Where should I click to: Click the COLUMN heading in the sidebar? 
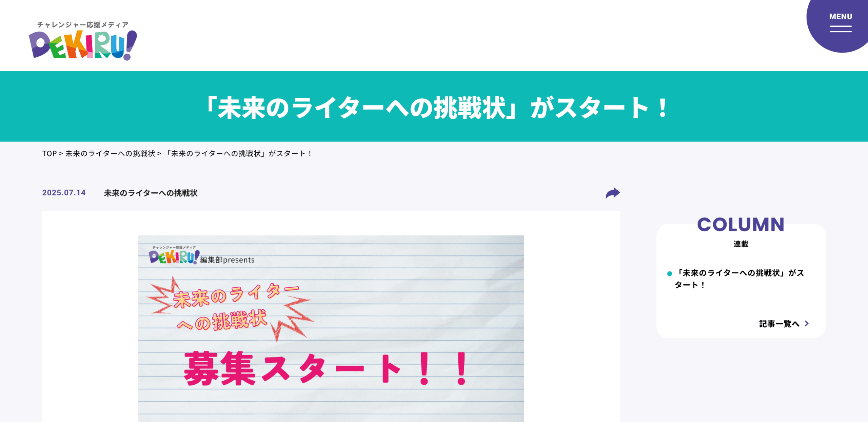coord(741,225)
